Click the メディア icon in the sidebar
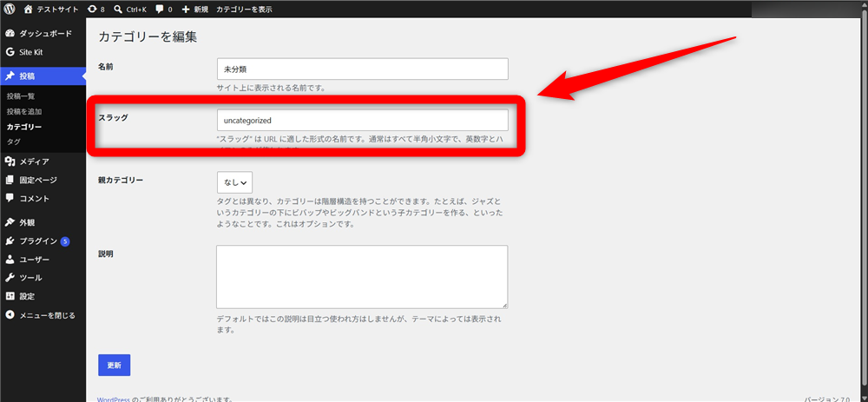 coord(10,161)
